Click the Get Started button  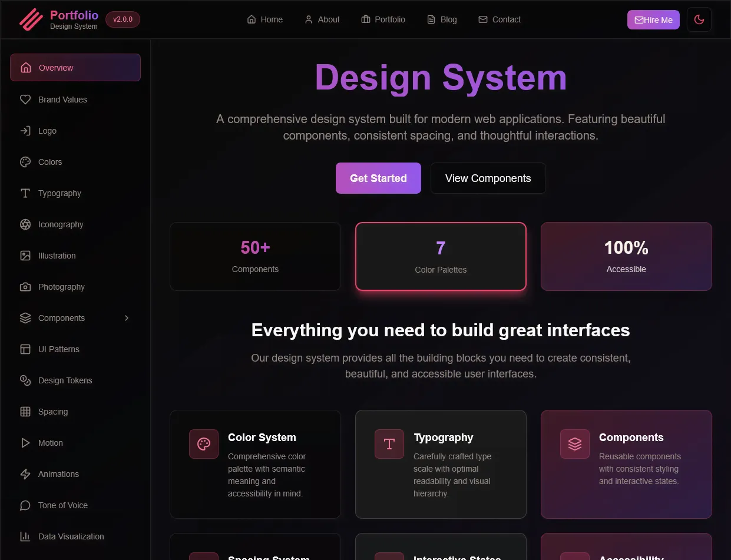[378, 178]
